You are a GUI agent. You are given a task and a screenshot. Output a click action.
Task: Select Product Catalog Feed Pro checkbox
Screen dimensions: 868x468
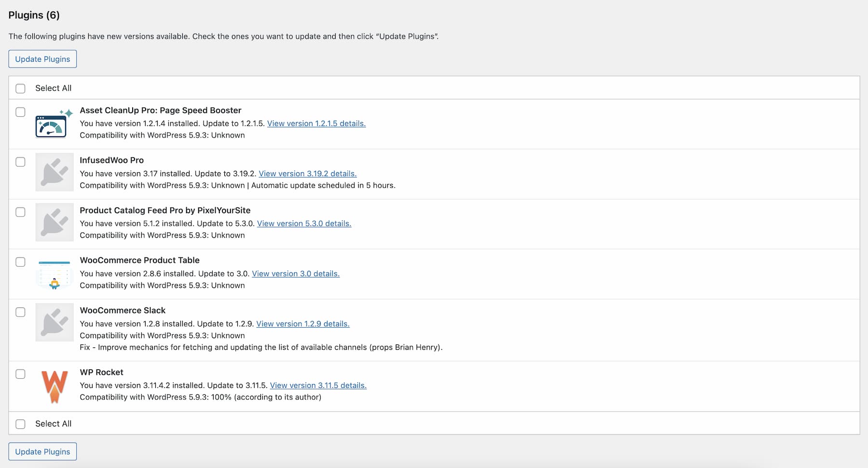click(20, 212)
